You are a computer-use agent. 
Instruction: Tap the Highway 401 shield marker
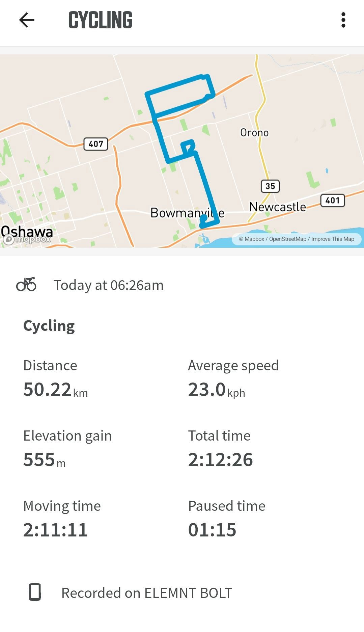tap(332, 201)
